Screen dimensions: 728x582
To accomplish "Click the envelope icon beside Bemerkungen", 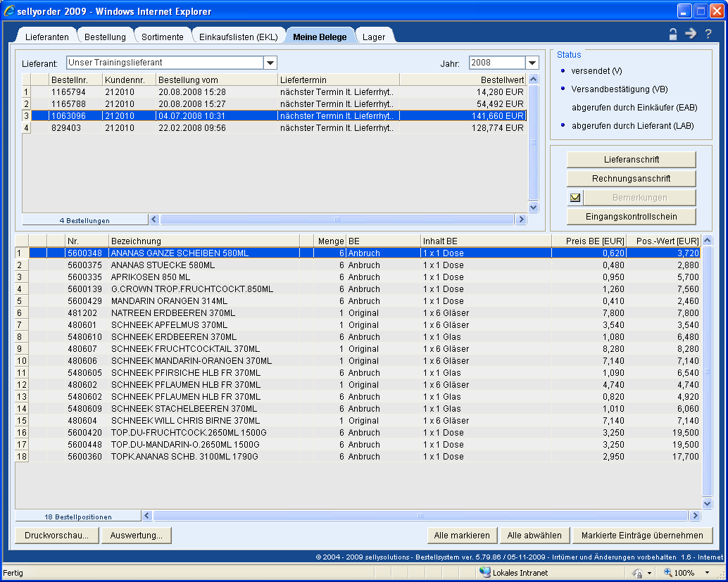I will pos(575,198).
